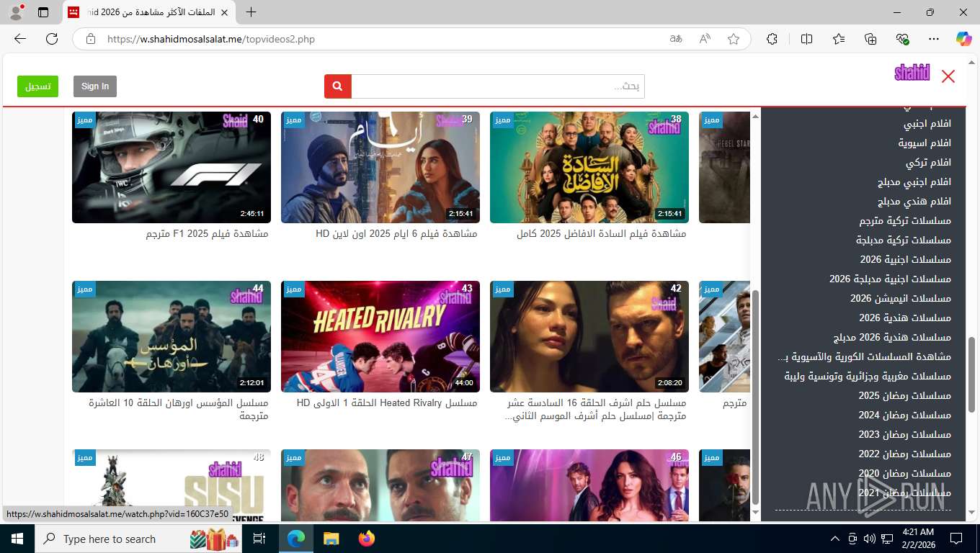Close the sidebar with the red X icon

click(948, 76)
